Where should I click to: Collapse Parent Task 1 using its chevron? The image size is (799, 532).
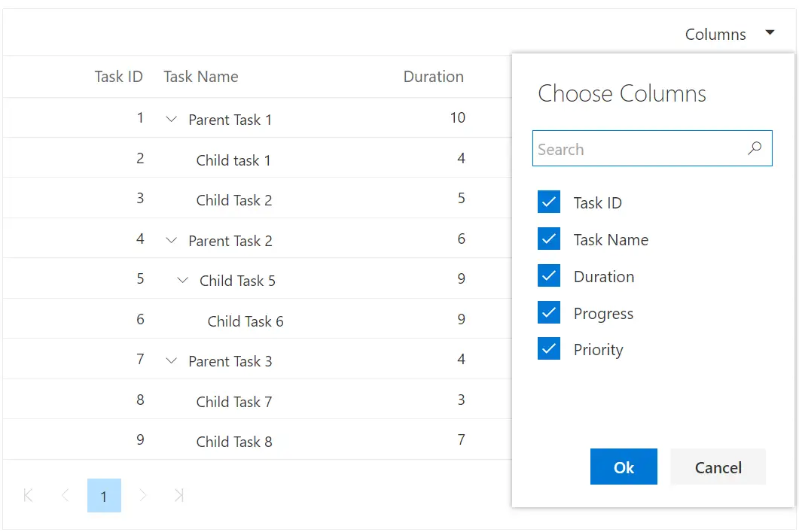(171, 119)
